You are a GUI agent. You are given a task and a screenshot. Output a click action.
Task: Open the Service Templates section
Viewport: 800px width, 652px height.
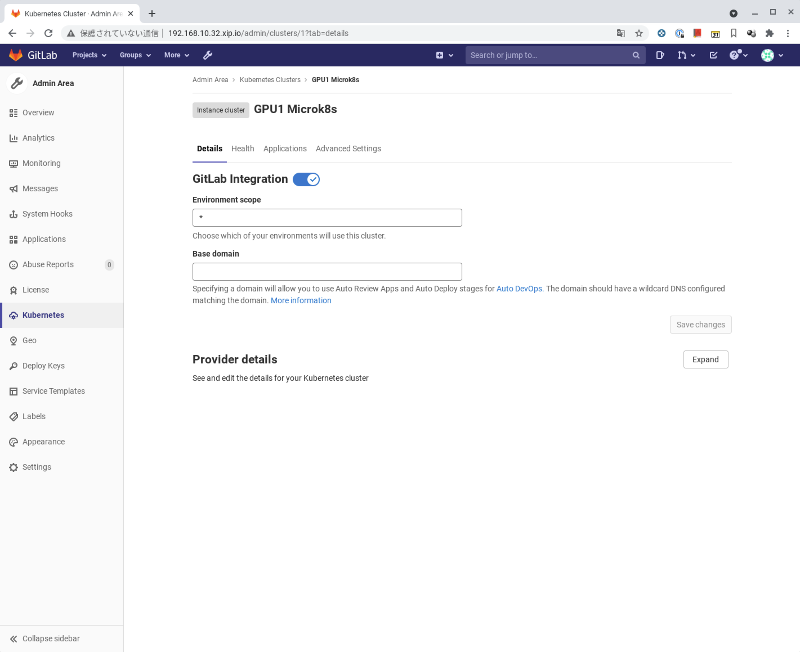pos(54,390)
